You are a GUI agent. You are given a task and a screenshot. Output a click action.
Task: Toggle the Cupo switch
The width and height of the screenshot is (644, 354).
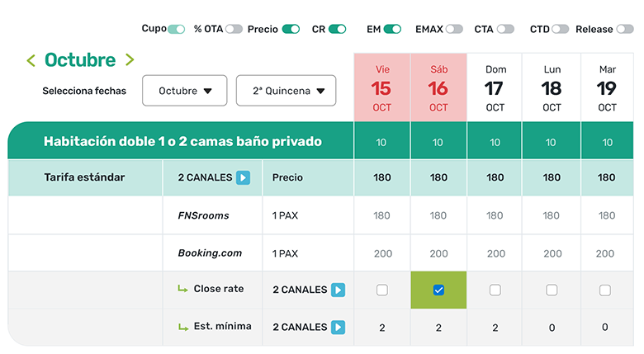coord(176,29)
